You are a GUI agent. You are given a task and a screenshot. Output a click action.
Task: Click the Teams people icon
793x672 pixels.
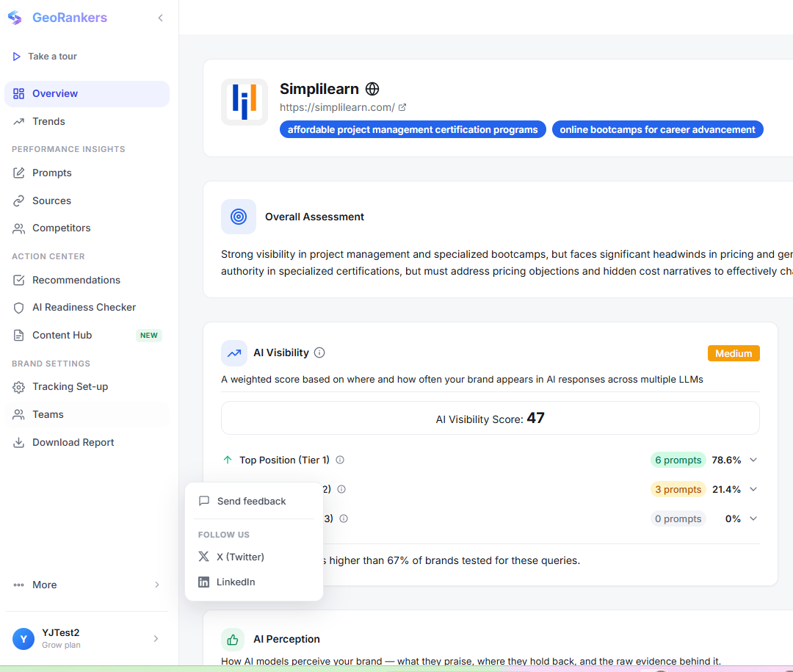[x=18, y=414]
